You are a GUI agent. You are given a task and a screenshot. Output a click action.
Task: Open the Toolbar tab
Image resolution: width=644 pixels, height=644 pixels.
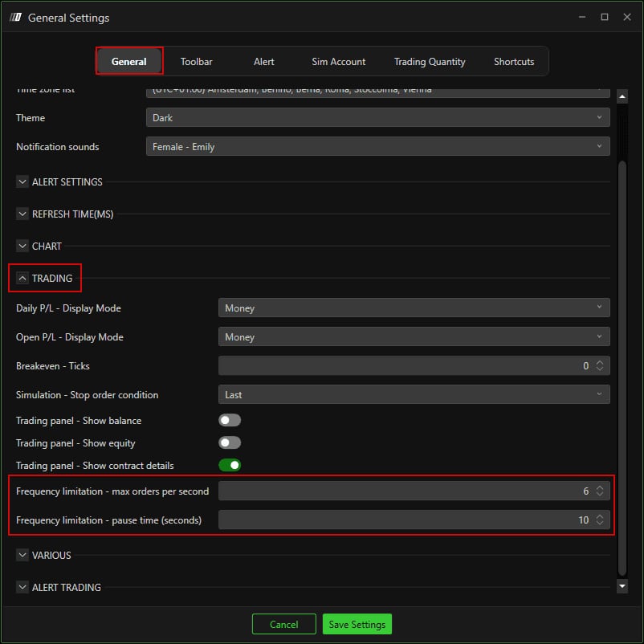(196, 62)
